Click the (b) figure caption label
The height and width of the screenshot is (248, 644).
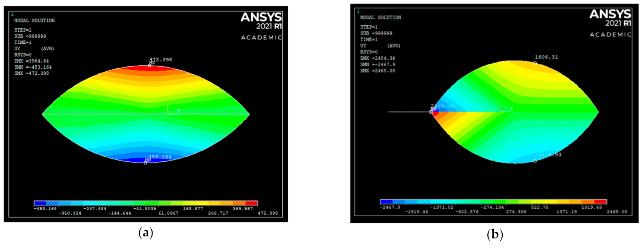click(495, 234)
